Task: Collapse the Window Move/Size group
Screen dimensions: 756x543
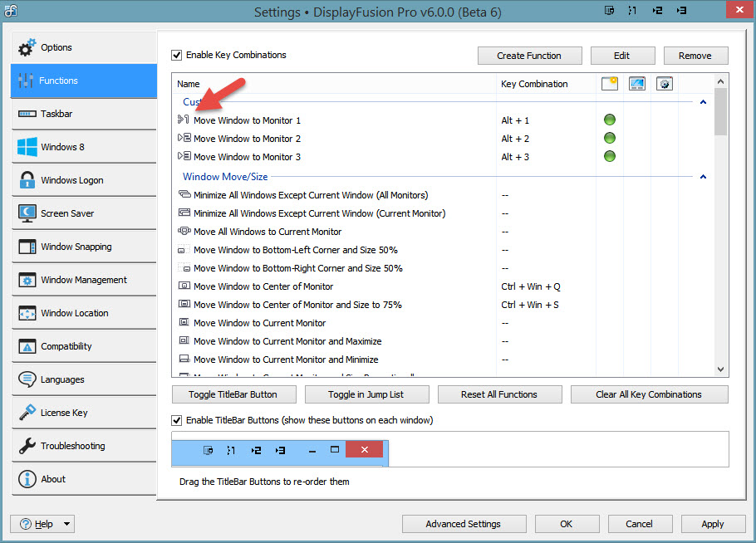Action: (x=703, y=177)
